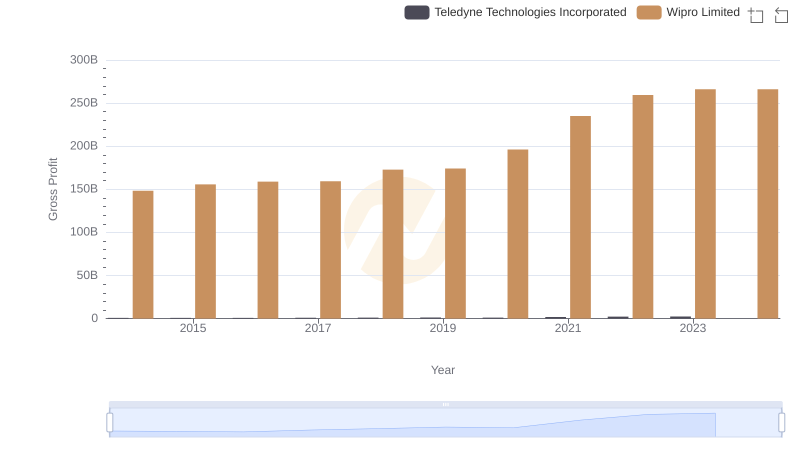Image resolution: width=800 pixels, height=461 pixels.
Task: Click the Teledyne dark legend swatch
Action: pos(417,12)
